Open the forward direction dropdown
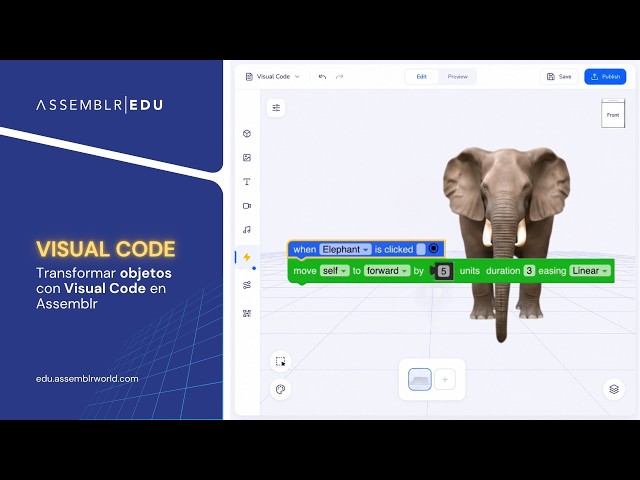The height and width of the screenshot is (480, 640). (x=387, y=271)
